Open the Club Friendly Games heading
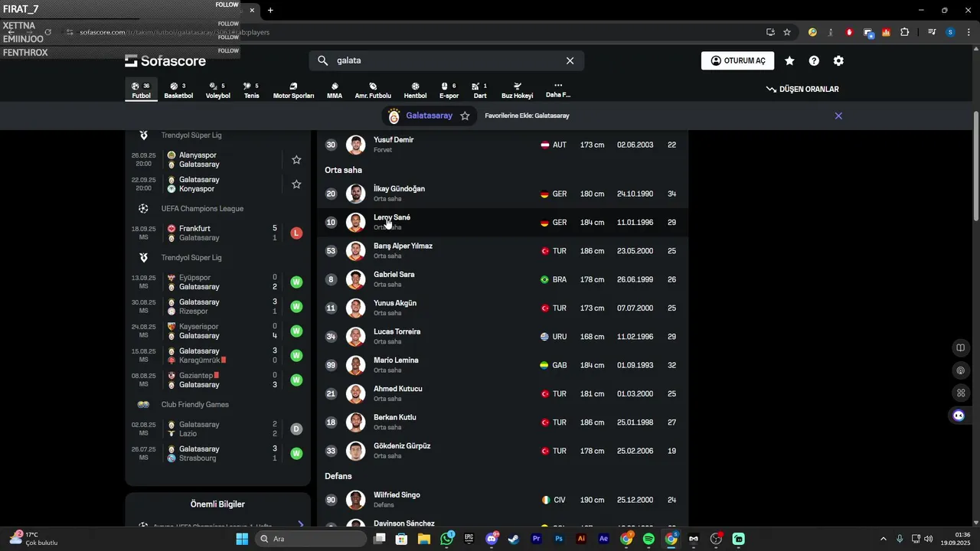Screen dimensions: 980x551 coord(194,405)
